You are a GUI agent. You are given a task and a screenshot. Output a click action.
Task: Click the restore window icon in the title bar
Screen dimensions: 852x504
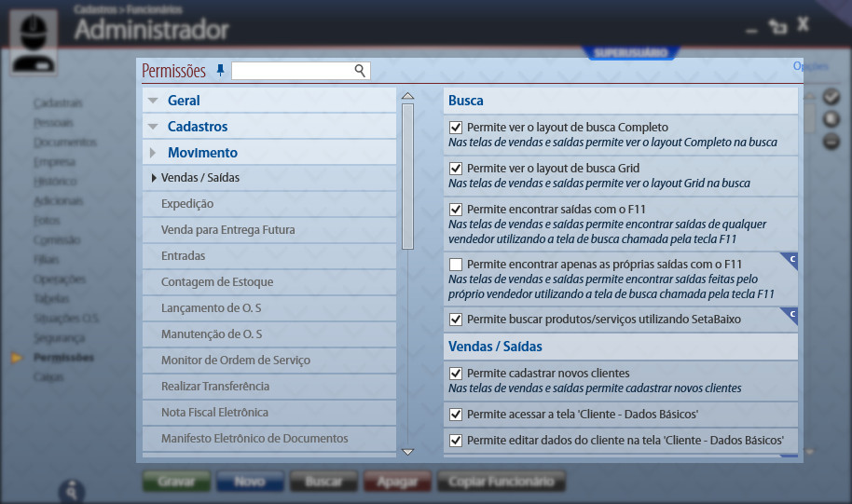(778, 26)
